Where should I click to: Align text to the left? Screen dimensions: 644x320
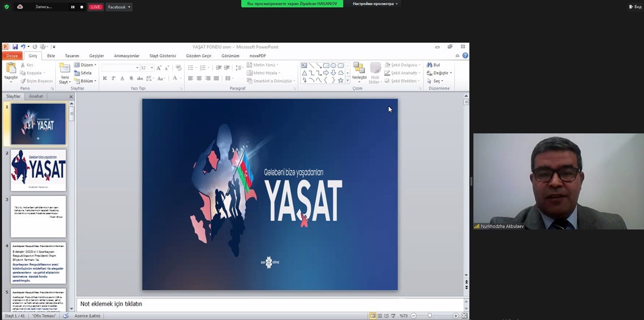click(191, 78)
